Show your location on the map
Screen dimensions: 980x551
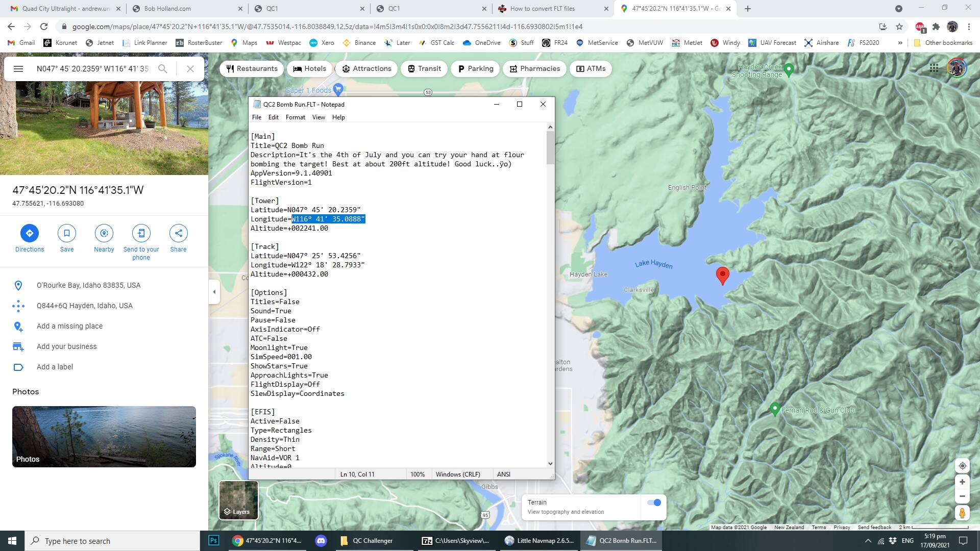click(x=962, y=466)
